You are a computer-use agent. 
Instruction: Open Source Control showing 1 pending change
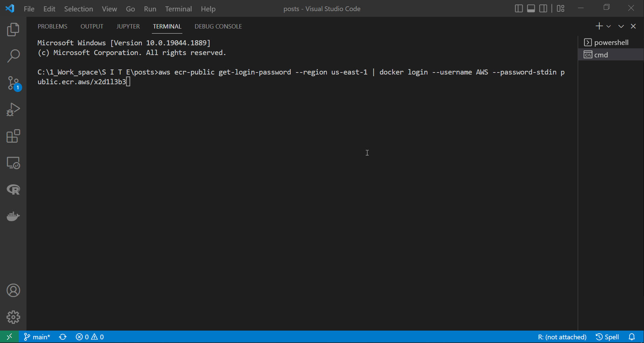(13, 83)
